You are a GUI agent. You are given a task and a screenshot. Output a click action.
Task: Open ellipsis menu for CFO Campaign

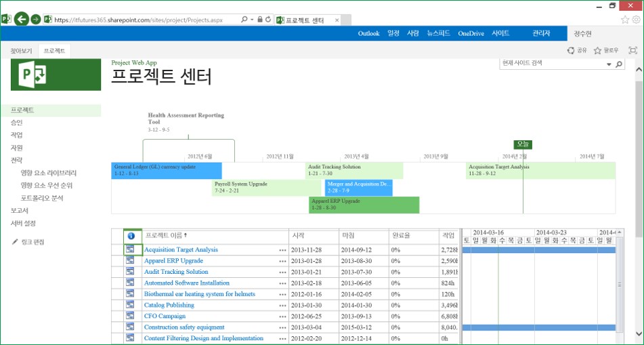click(282, 317)
